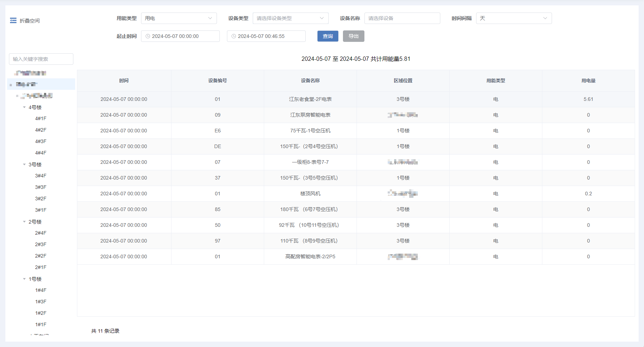The height and width of the screenshot is (347, 644).
Task: Click the 0.2 usage value
Action: (x=589, y=194)
